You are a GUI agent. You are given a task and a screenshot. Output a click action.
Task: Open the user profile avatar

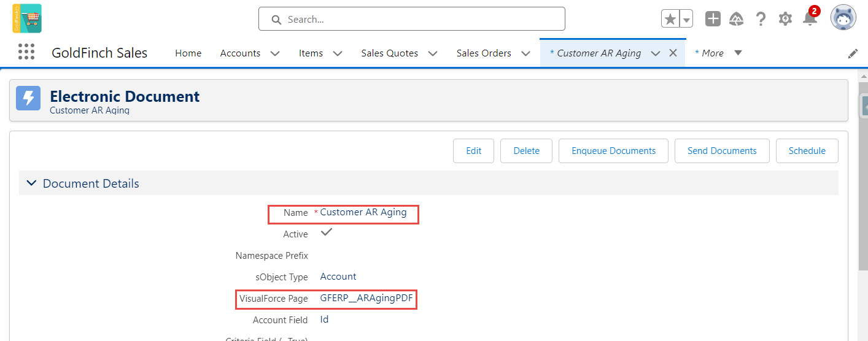coord(843,18)
